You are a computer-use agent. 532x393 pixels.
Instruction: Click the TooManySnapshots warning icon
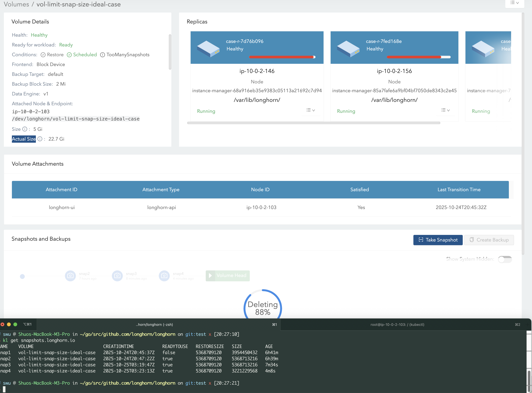(103, 55)
